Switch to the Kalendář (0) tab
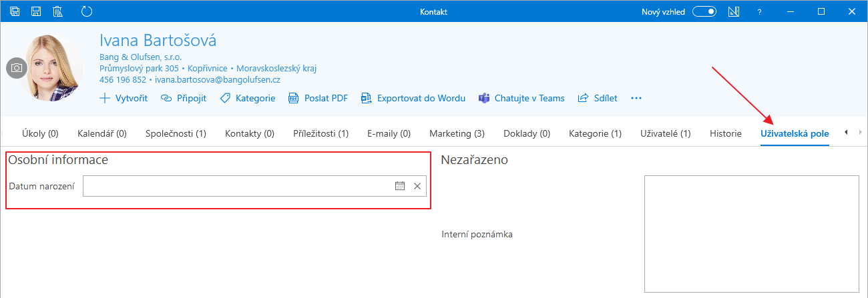This screenshot has height=298, width=868. (102, 133)
